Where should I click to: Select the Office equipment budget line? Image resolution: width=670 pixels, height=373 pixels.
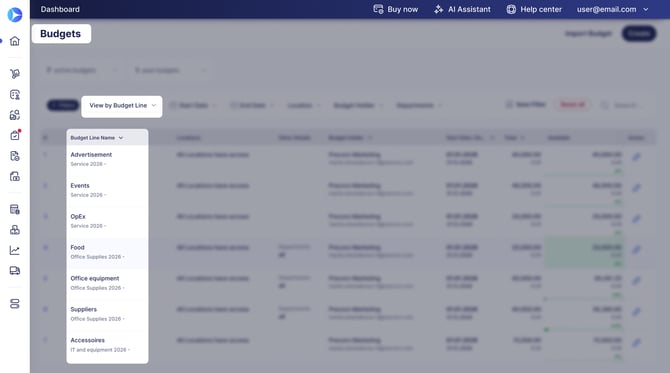(95, 278)
